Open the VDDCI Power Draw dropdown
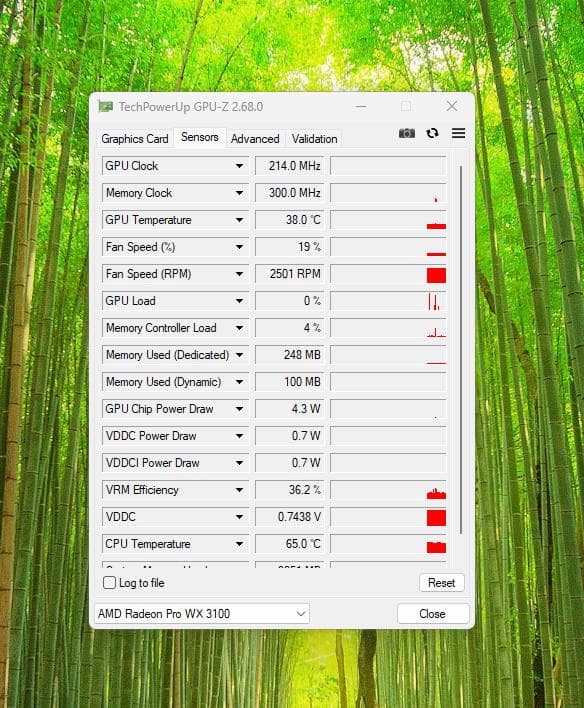The height and width of the screenshot is (708, 584). (239, 463)
